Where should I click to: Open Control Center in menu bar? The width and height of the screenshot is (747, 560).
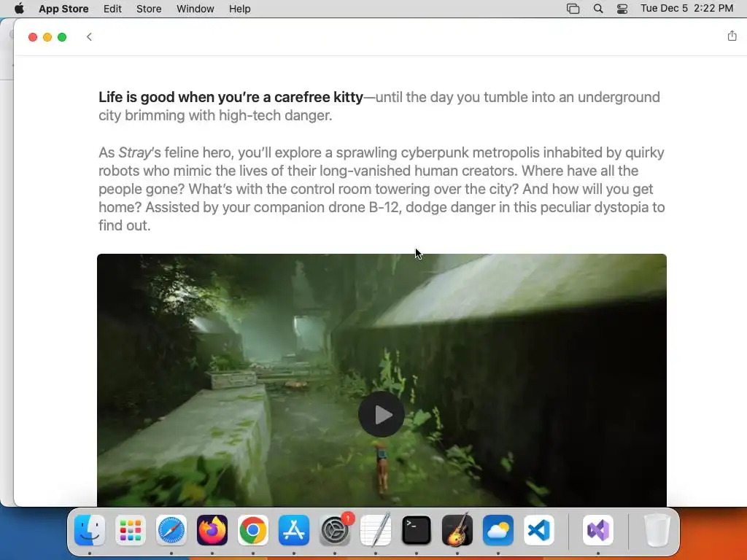tap(622, 9)
